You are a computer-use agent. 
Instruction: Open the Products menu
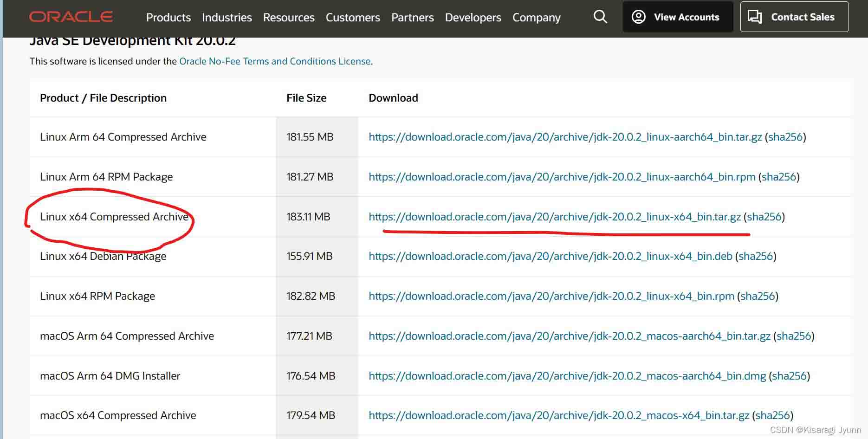point(168,18)
